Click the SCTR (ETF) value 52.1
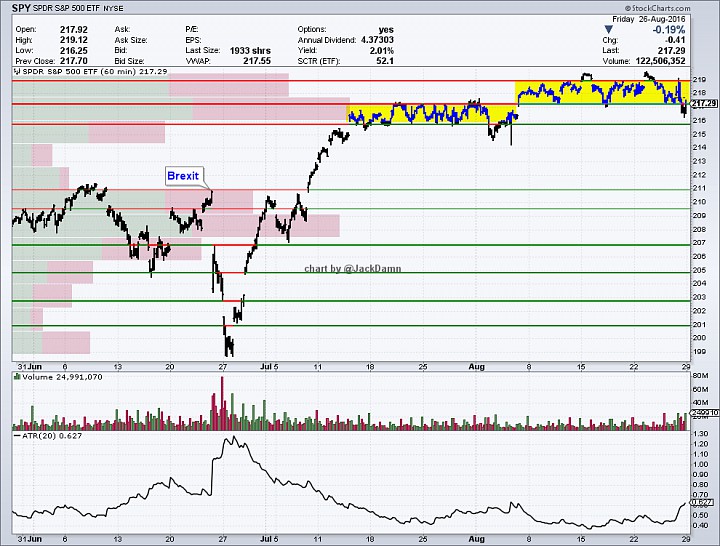The height and width of the screenshot is (546, 720). [x=385, y=61]
